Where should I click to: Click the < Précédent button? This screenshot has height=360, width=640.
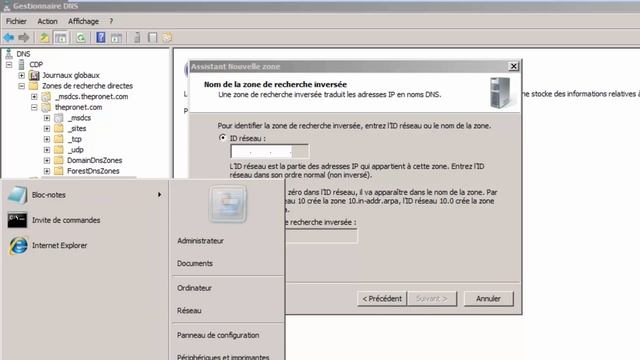click(382, 299)
